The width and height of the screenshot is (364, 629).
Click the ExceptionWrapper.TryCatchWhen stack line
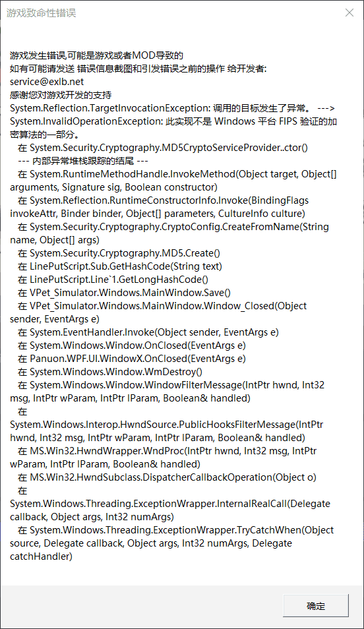click(x=171, y=543)
